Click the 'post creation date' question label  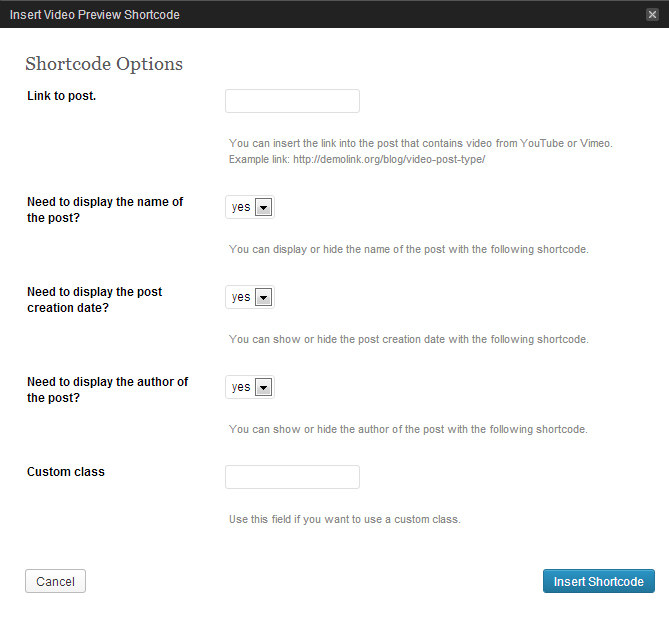click(x=94, y=299)
